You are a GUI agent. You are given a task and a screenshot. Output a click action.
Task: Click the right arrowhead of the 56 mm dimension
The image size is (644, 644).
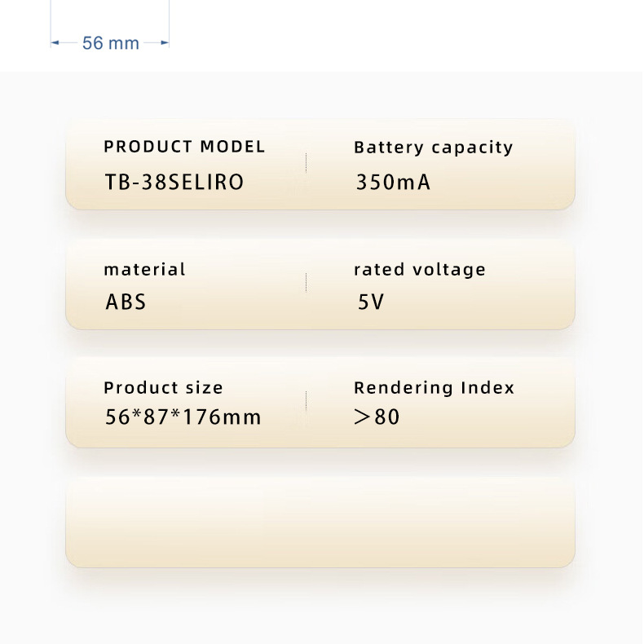165,42
